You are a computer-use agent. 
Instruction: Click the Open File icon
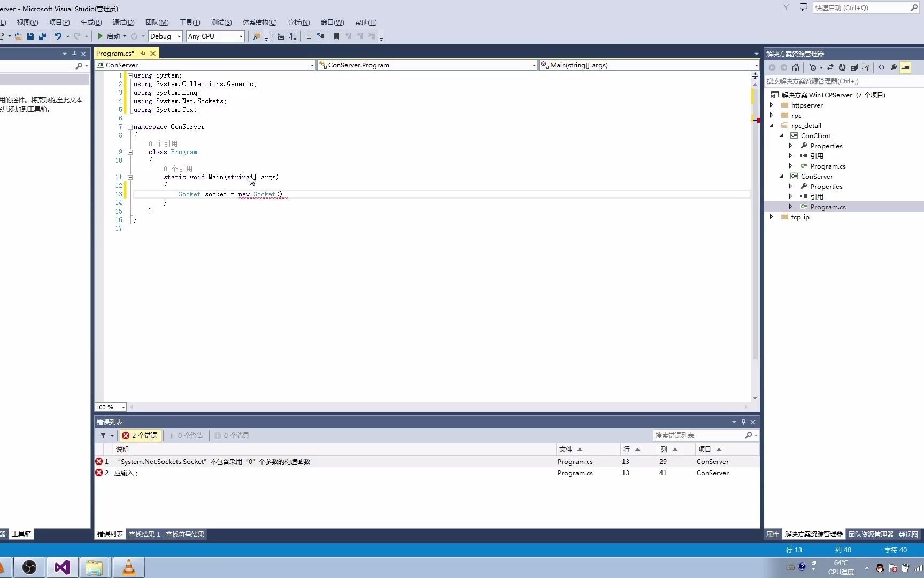[19, 36]
